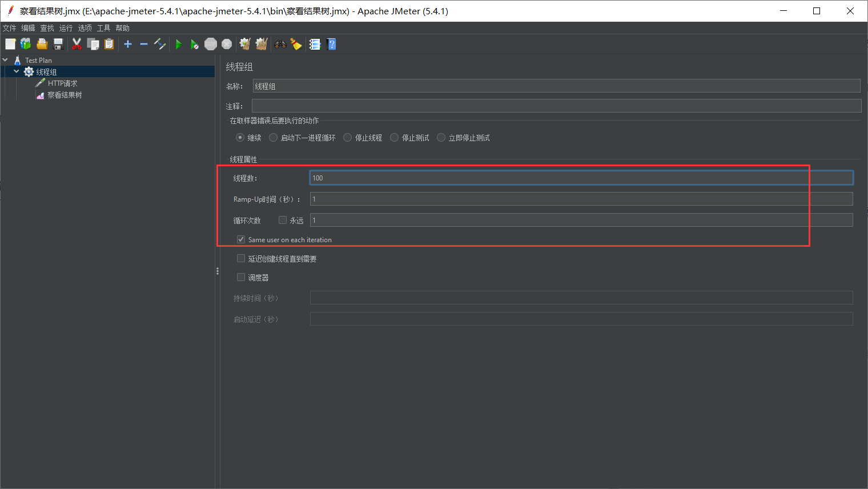Open the 运行 menu
This screenshot has height=489, width=868.
point(66,28)
